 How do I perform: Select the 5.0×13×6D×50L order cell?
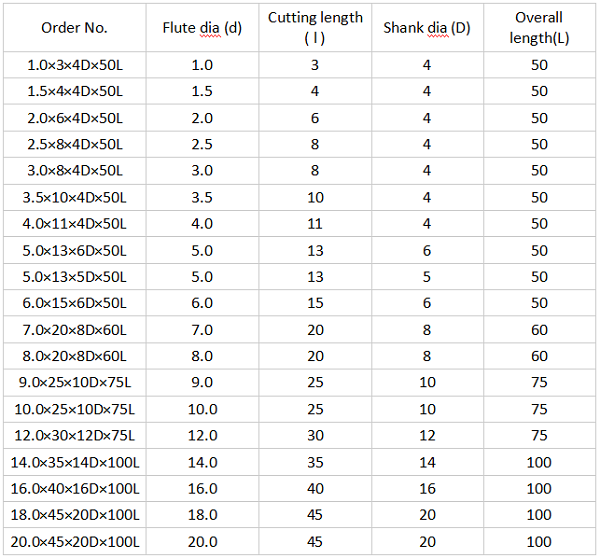click(75, 250)
